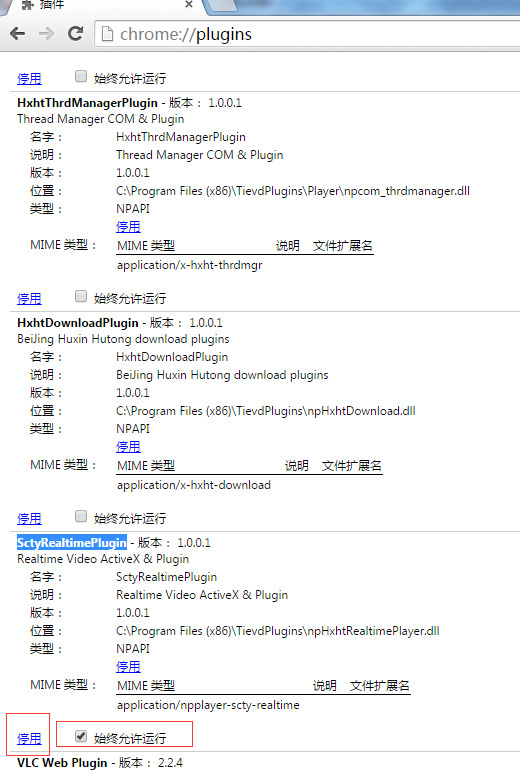Click the highlighted SctyRealtimePlugin title
Viewport: 520px width, 771px height.
pyautogui.click(x=72, y=542)
